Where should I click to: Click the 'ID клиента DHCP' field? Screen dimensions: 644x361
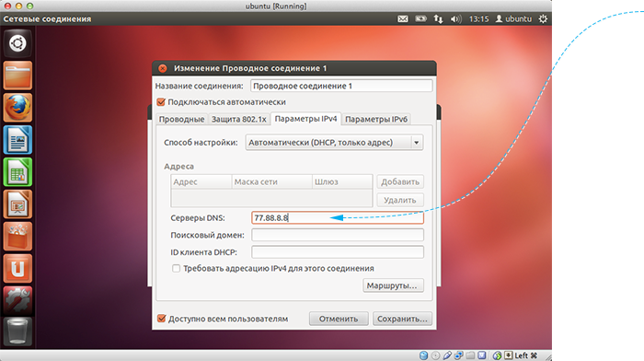coord(338,252)
